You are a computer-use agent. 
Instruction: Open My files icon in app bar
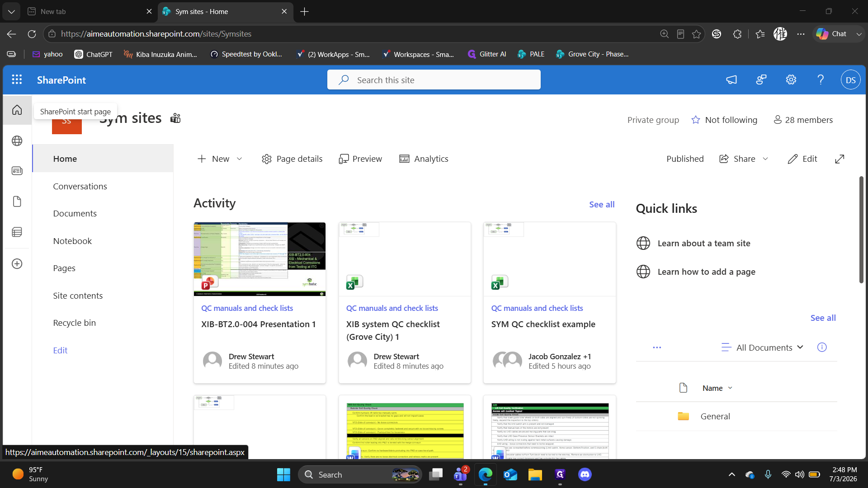(x=17, y=202)
